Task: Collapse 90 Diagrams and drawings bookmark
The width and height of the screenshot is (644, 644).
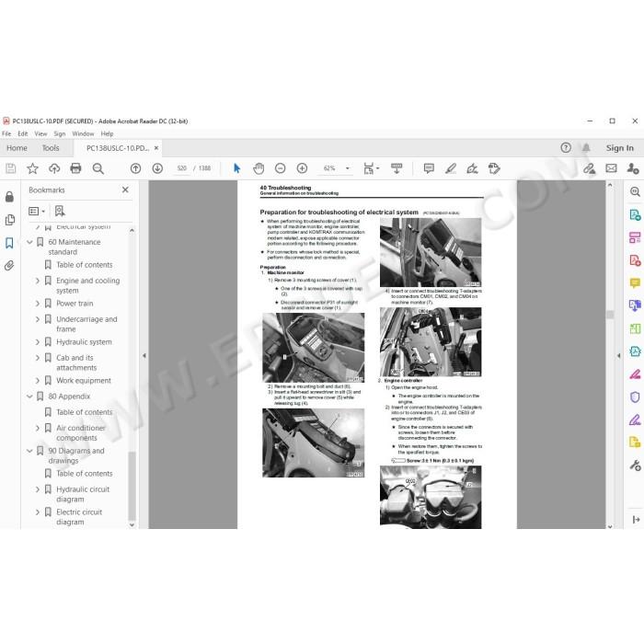Action: (29, 451)
